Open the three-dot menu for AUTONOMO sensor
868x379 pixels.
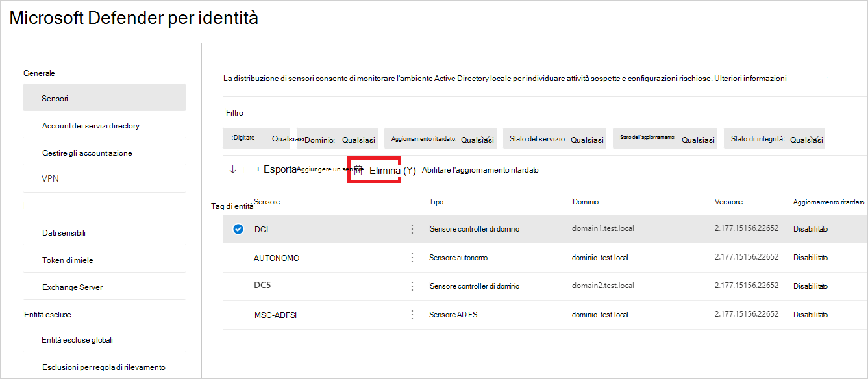[x=412, y=258]
